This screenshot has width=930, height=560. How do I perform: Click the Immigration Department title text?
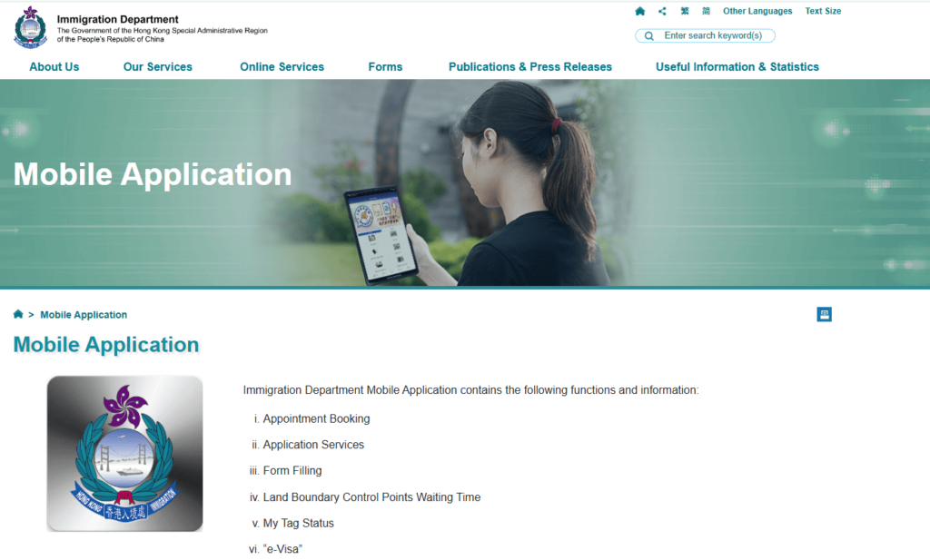[x=117, y=19]
